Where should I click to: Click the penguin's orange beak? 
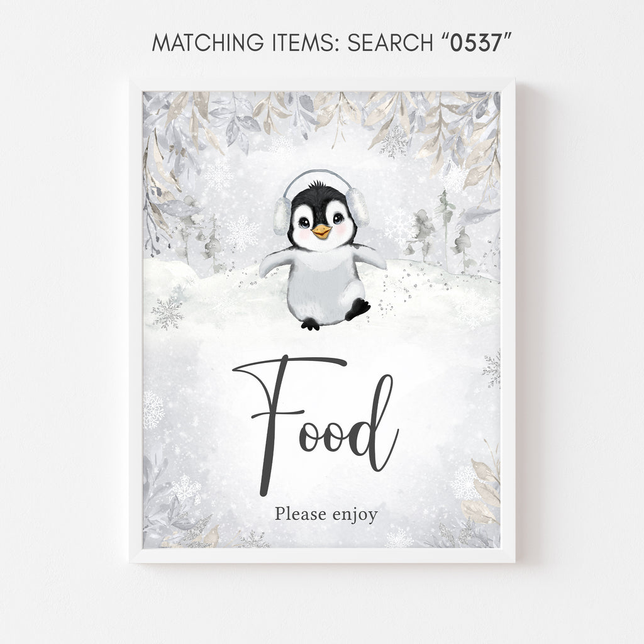(x=321, y=231)
